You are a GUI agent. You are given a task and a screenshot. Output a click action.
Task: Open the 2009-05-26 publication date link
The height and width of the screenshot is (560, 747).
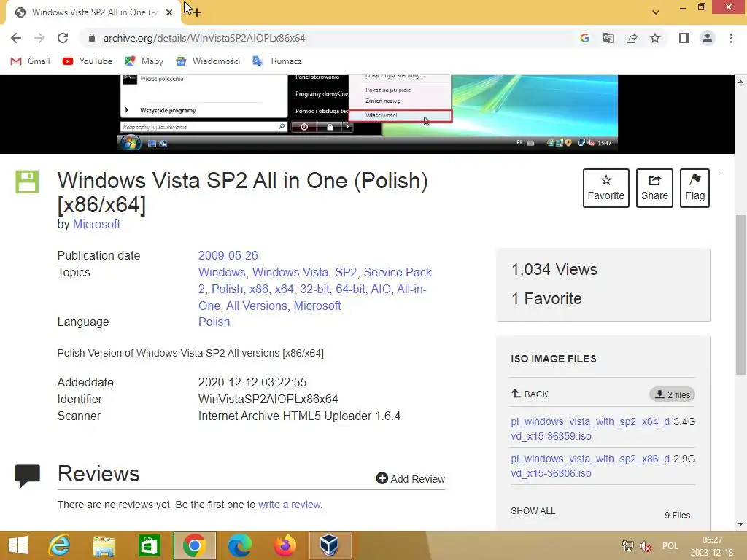tap(228, 256)
